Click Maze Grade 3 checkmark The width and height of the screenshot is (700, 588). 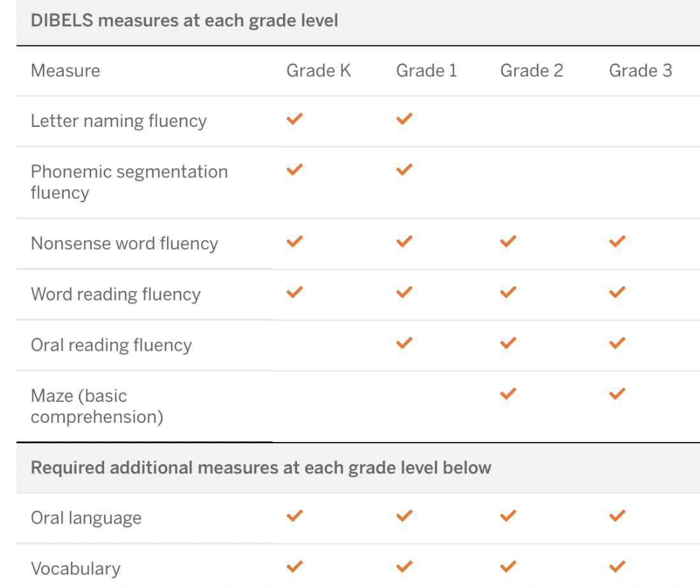pyautogui.click(x=617, y=394)
